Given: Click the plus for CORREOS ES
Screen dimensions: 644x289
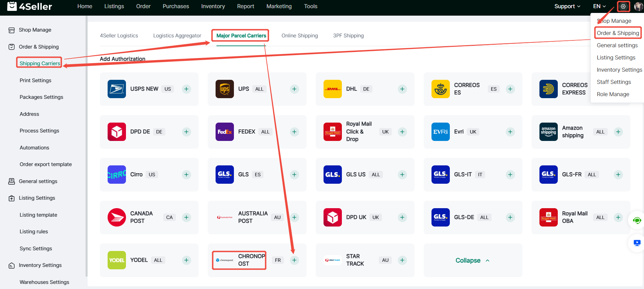Looking at the screenshot, I should (x=510, y=89).
